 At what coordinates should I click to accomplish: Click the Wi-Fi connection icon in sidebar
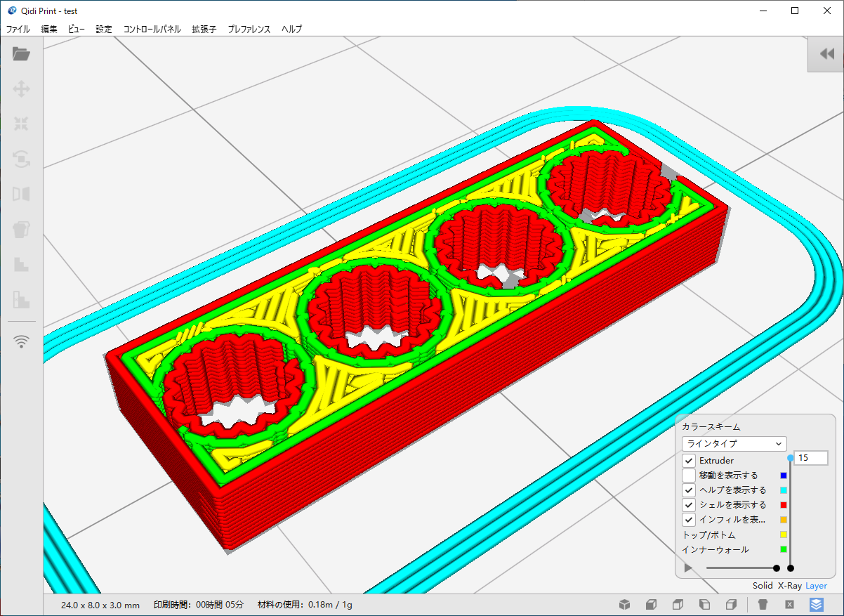[22, 341]
